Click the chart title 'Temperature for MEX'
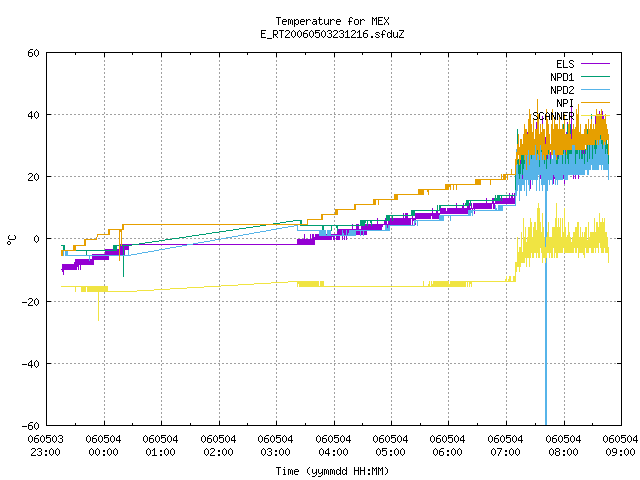 tap(332, 21)
